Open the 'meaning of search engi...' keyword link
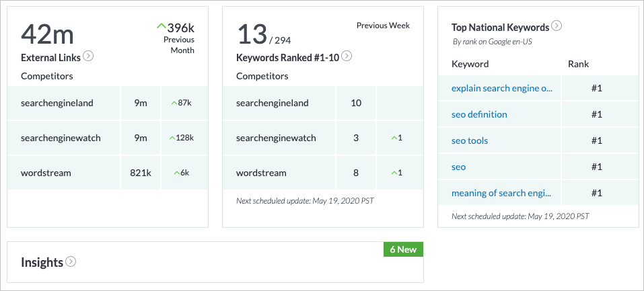The height and width of the screenshot is (291, 644). (x=501, y=193)
